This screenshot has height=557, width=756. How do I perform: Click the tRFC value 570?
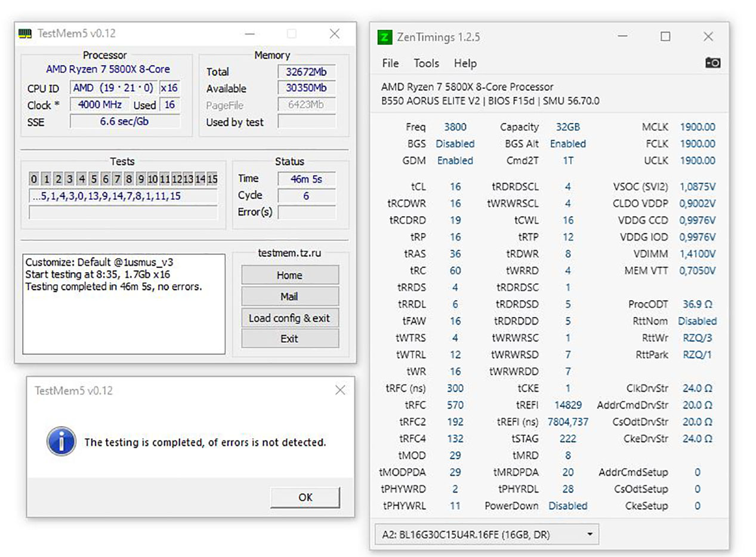click(x=455, y=405)
